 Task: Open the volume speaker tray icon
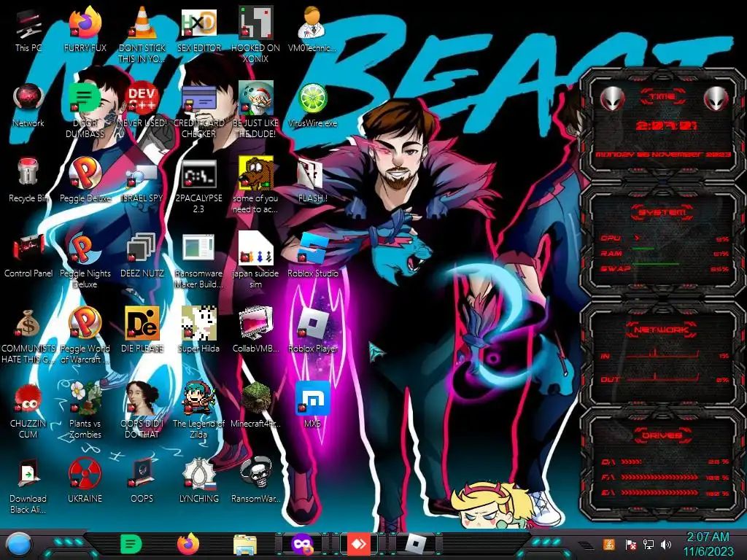point(666,544)
